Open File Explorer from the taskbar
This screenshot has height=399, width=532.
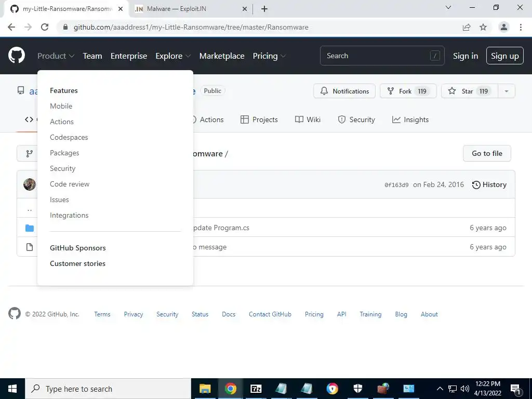tap(205, 389)
